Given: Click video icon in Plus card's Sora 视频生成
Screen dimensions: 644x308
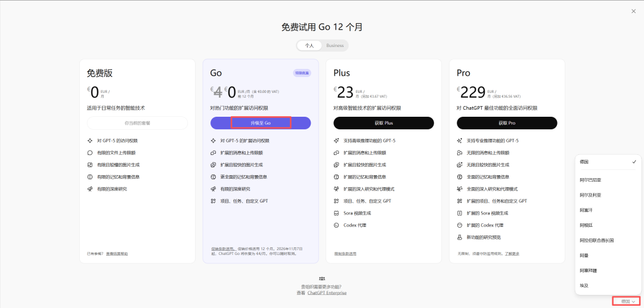Looking at the screenshot, I should (x=336, y=213).
